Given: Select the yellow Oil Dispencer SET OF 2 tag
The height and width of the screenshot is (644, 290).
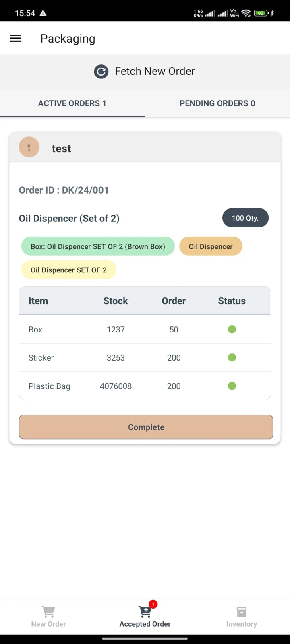Looking at the screenshot, I should 68,270.
